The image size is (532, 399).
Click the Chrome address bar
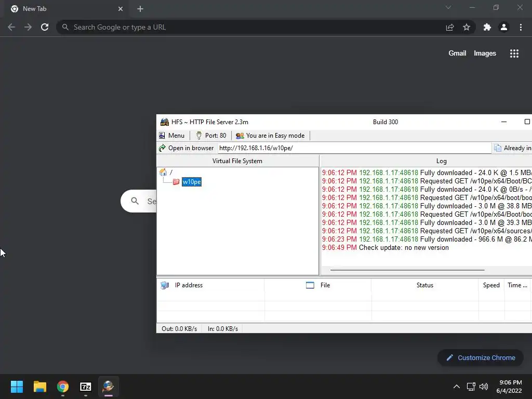coord(251,27)
